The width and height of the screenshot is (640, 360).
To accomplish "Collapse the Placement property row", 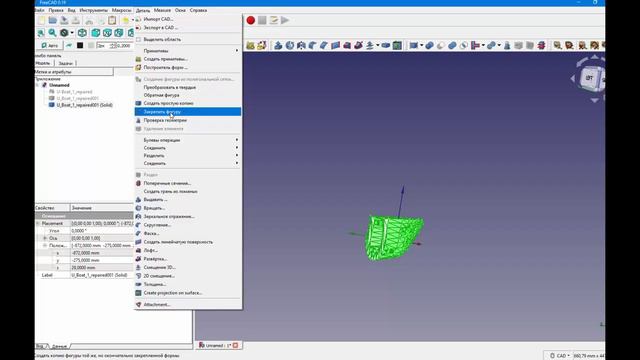I will [38, 224].
